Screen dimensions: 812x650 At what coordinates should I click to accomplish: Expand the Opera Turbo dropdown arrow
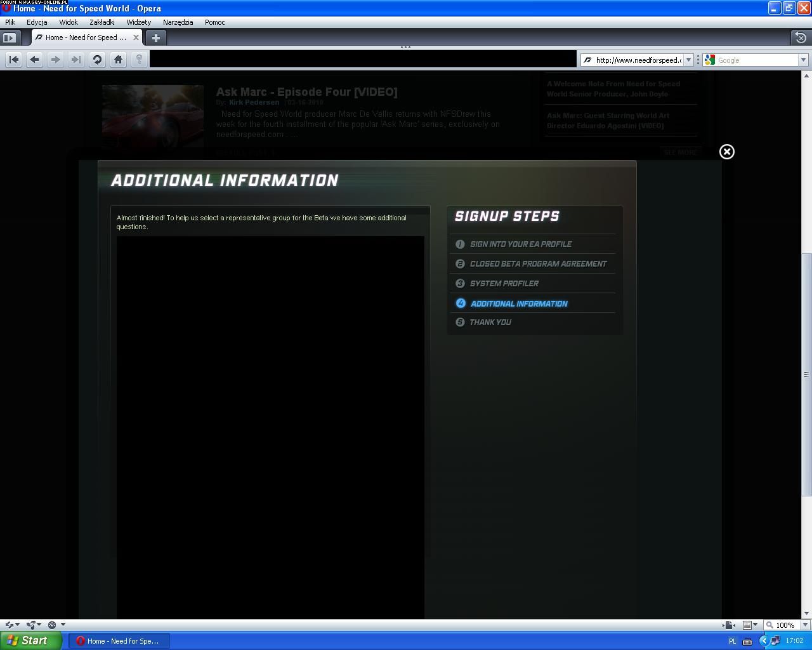pos(63,625)
